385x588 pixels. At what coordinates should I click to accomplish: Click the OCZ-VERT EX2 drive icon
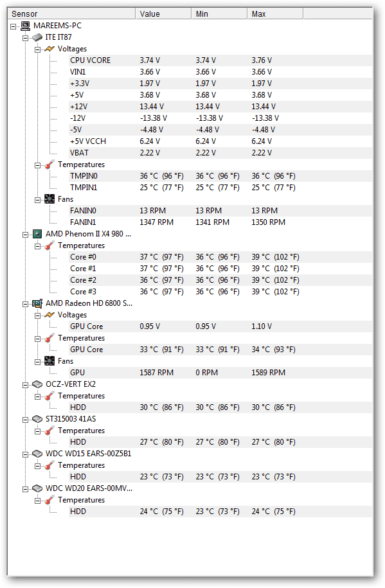click(37, 384)
